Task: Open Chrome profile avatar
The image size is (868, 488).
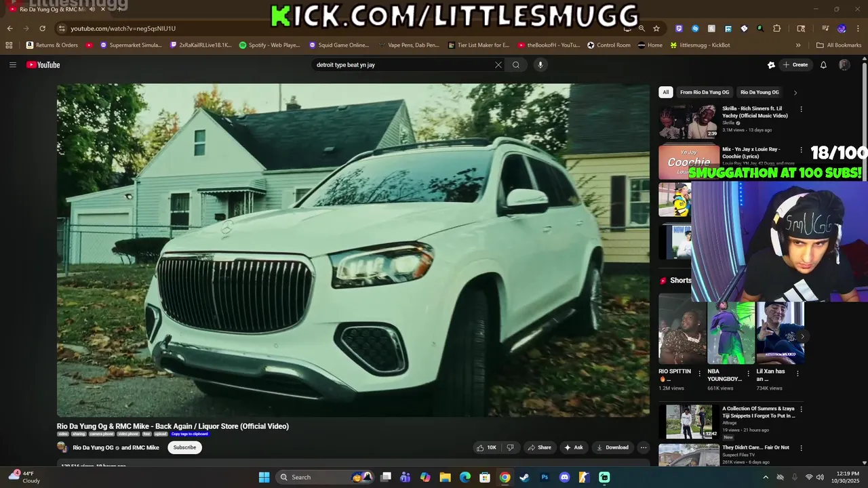Action: point(842,28)
